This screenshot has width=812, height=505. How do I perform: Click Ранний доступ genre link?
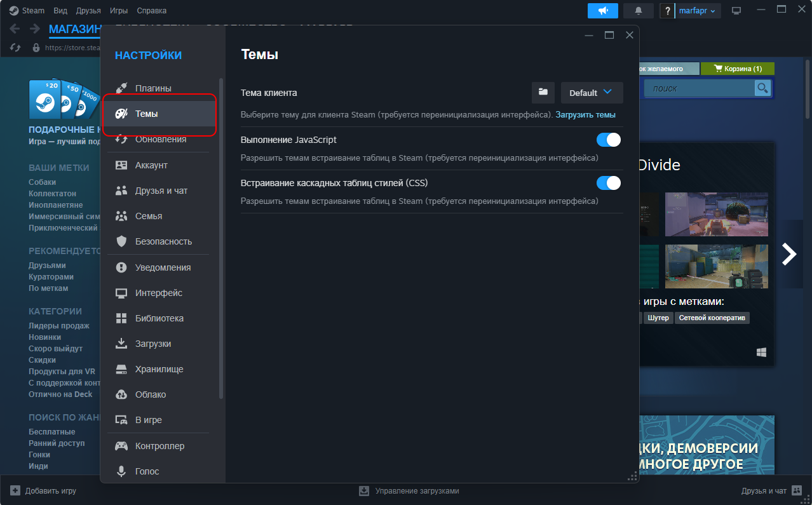tap(57, 443)
